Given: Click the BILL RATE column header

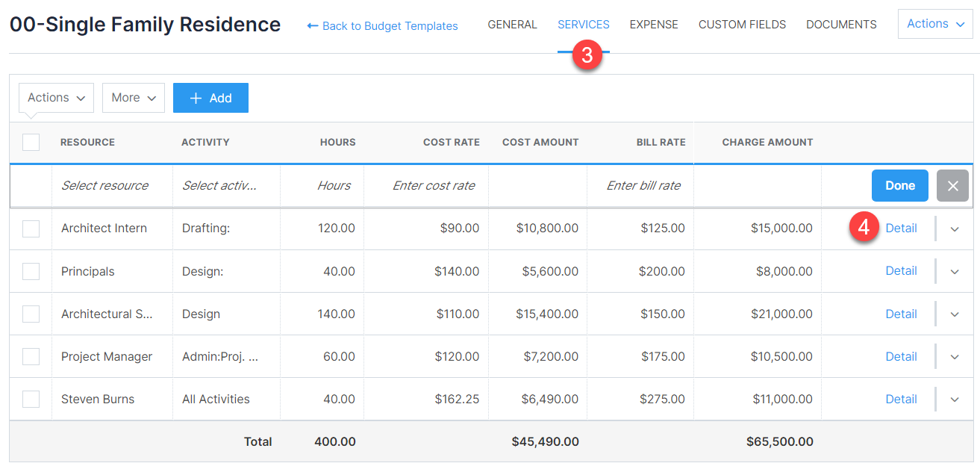Looking at the screenshot, I should (661, 142).
